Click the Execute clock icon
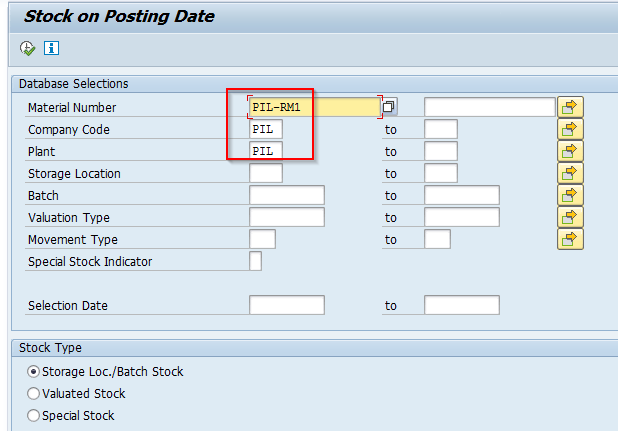Screen dimensions: 618x431 click(27, 48)
